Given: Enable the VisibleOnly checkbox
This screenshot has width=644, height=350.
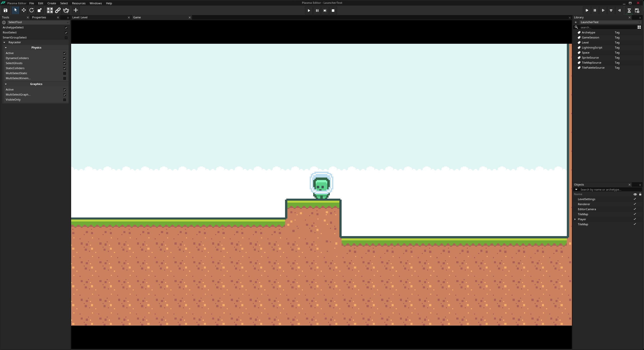Looking at the screenshot, I should (65, 100).
